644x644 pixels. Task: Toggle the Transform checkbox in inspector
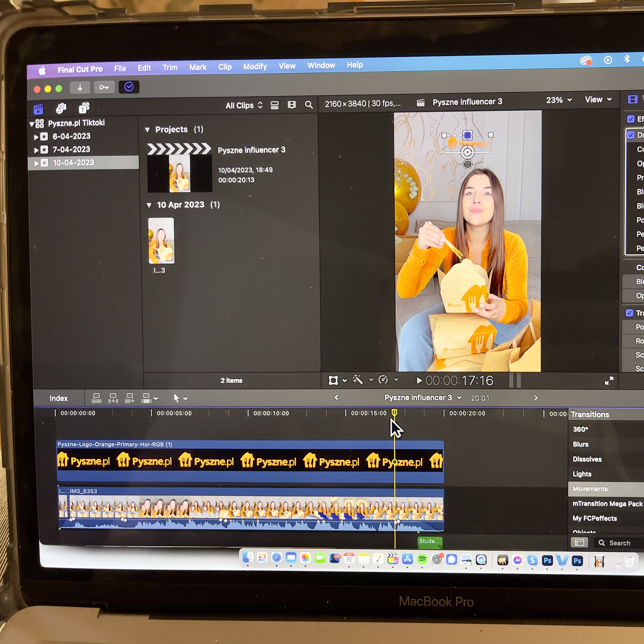629,313
